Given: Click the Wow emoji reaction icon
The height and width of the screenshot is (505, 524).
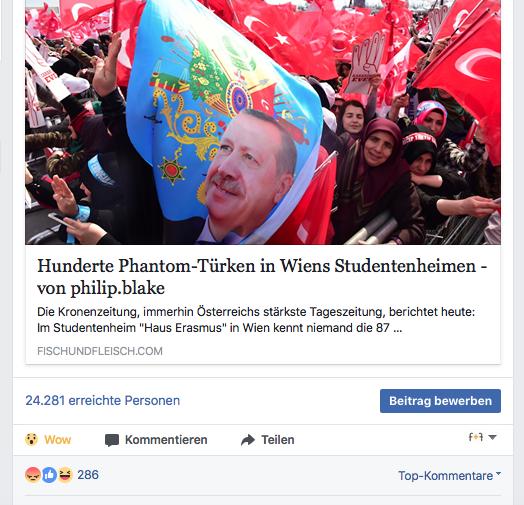Looking at the screenshot, I should click(31, 439).
